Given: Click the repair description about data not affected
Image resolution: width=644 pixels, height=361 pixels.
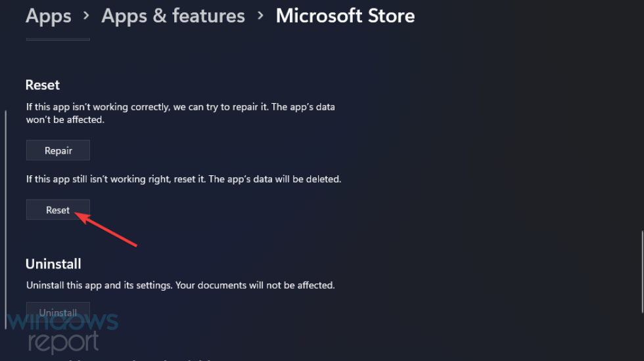Looking at the screenshot, I should coord(180,113).
